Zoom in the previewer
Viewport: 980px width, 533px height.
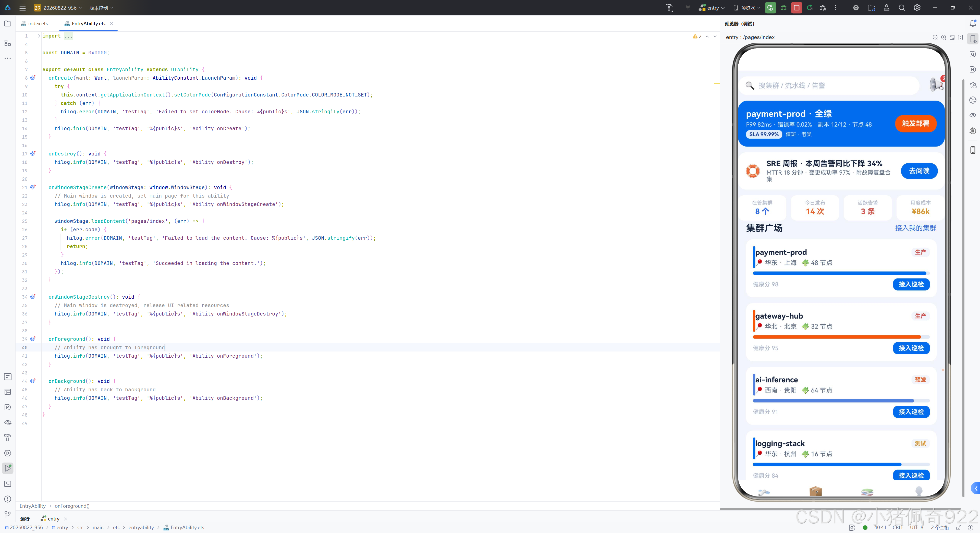tap(944, 37)
